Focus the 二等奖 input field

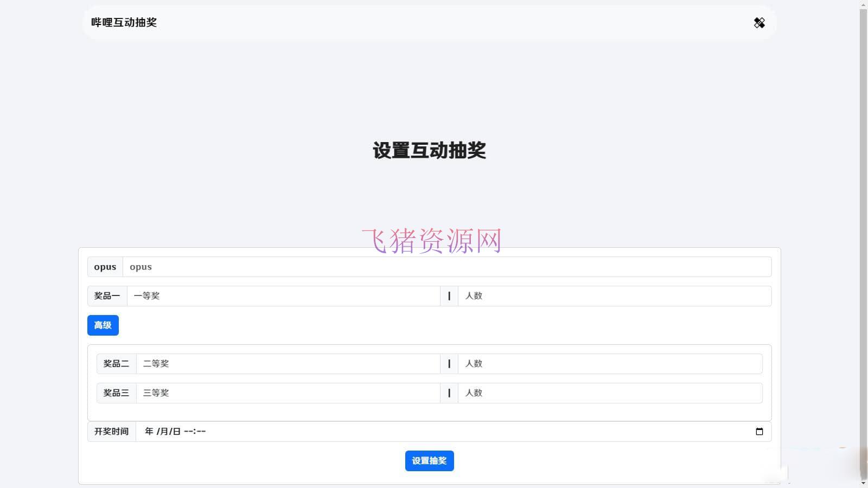[x=288, y=363]
